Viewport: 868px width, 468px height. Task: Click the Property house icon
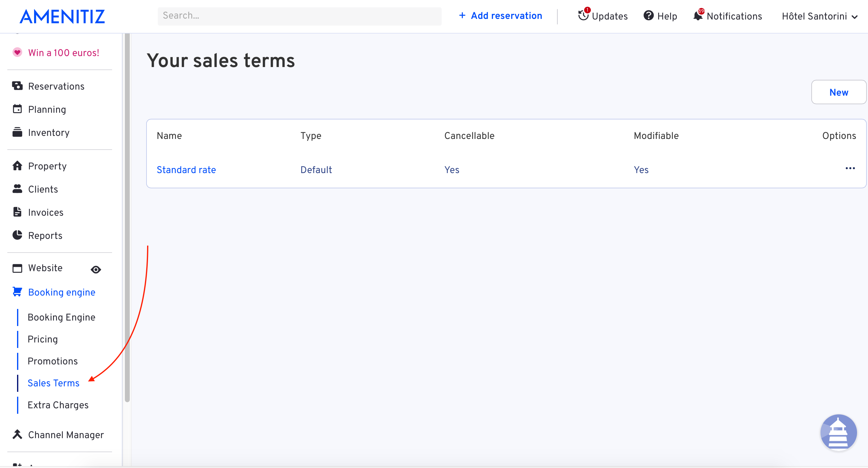[17, 166]
